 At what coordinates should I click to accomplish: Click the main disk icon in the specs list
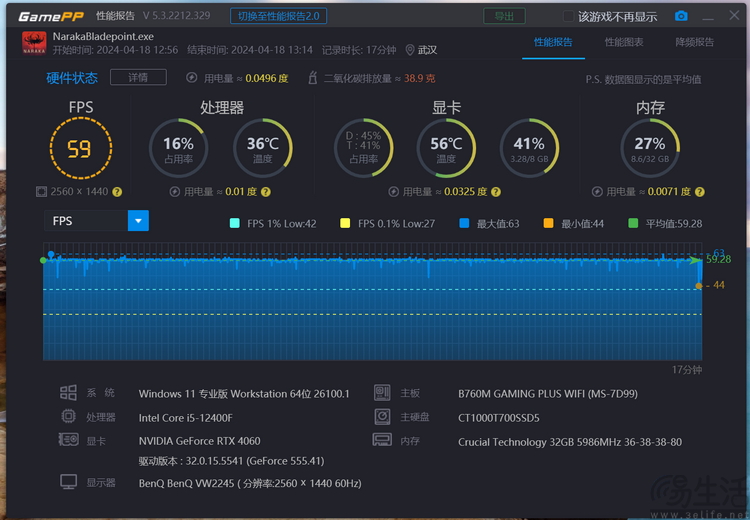click(382, 416)
